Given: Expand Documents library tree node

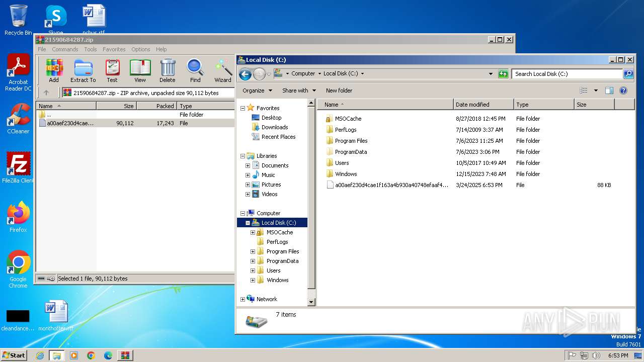Looking at the screenshot, I should point(248,165).
